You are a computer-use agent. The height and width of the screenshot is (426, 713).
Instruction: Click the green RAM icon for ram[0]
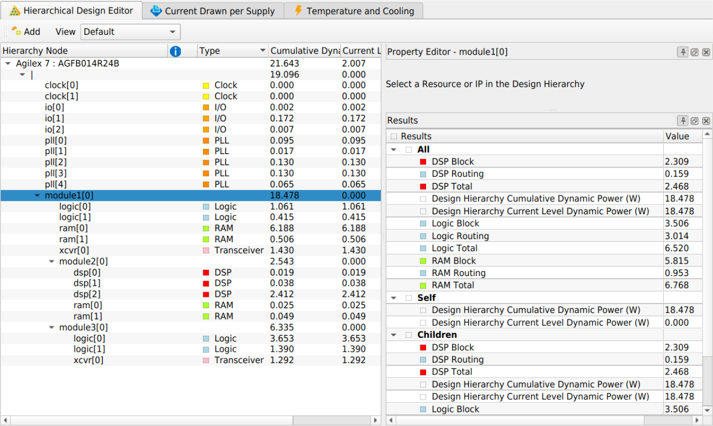point(206,228)
